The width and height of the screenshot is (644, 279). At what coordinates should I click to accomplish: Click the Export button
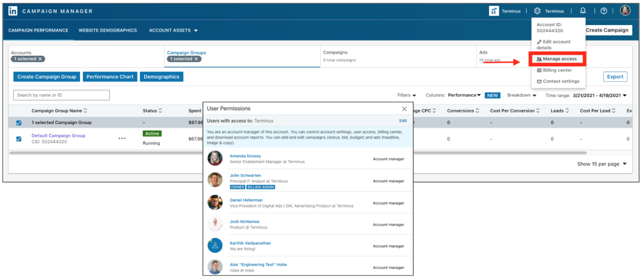click(x=615, y=77)
